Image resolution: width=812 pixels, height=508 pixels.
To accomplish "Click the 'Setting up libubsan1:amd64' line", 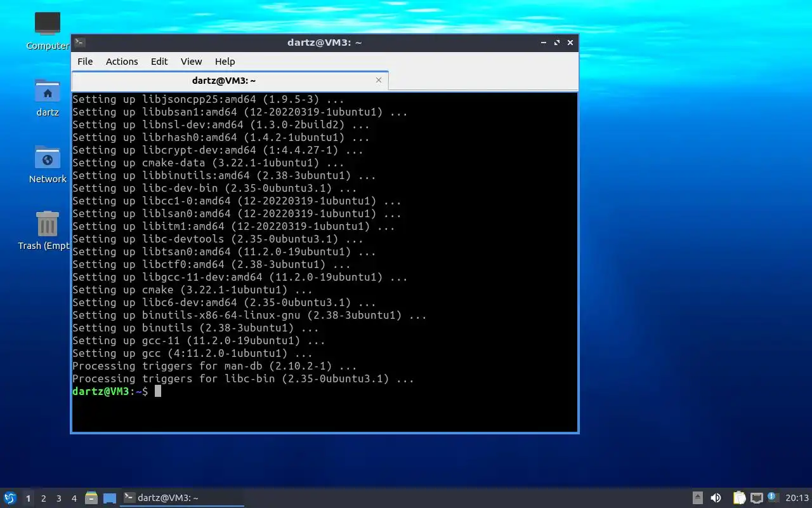I will tap(240, 112).
